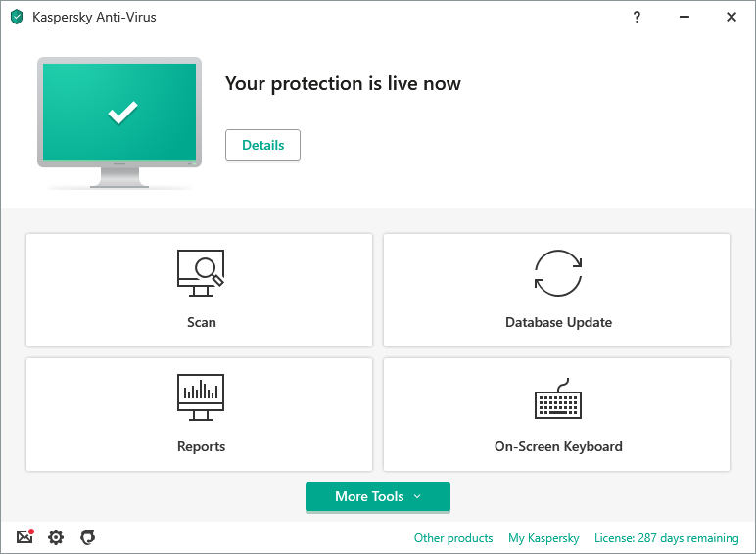756x554 pixels.
Task: Open the Reports tile label
Action: 201,446
